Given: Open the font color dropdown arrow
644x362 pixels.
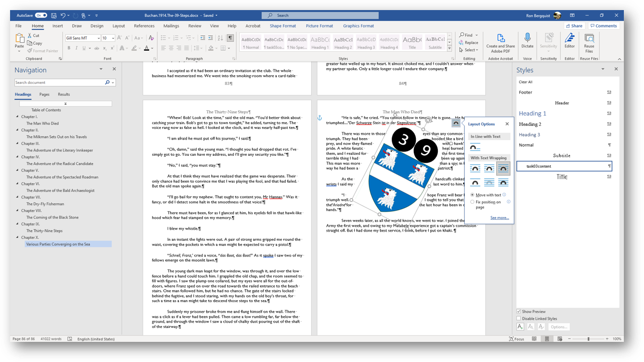Looking at the screenshot, I should [x=152, y=48].
